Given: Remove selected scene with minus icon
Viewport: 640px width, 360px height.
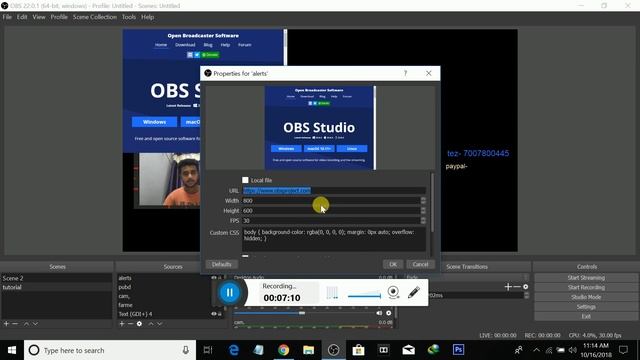Looking at the screenshot, I should coord(15,324).
